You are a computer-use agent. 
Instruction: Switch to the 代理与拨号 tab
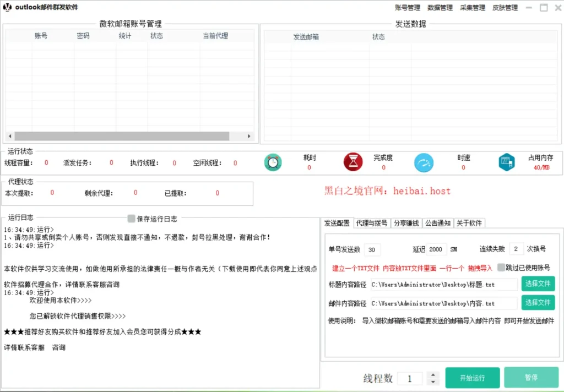[x=372, y=223]
